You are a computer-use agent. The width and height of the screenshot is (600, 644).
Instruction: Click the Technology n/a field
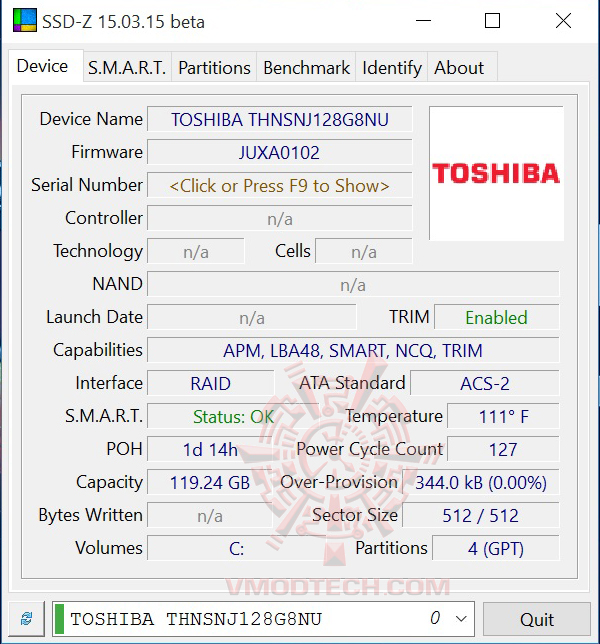click(196, 252)
